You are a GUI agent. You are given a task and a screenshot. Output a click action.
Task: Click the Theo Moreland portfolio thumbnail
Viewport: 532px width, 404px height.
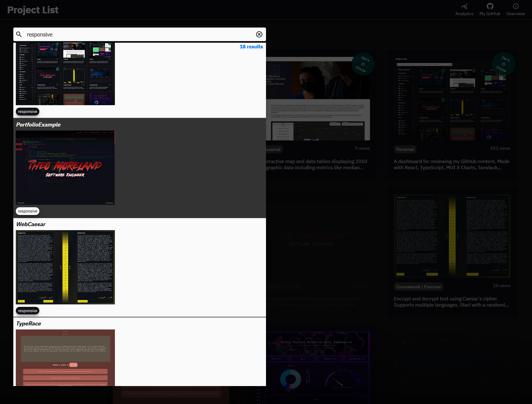pyautogui.click(x=65, y=167)
